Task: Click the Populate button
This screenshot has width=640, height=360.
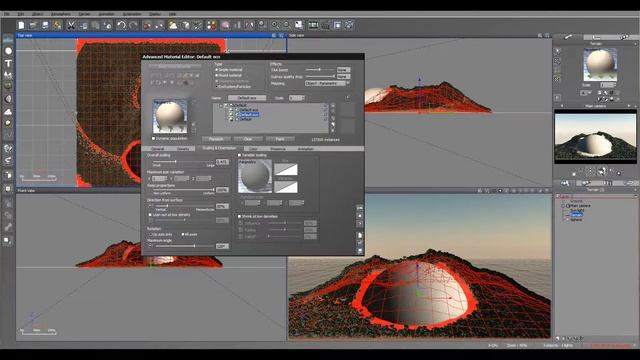Action: [x=216, y=139]
